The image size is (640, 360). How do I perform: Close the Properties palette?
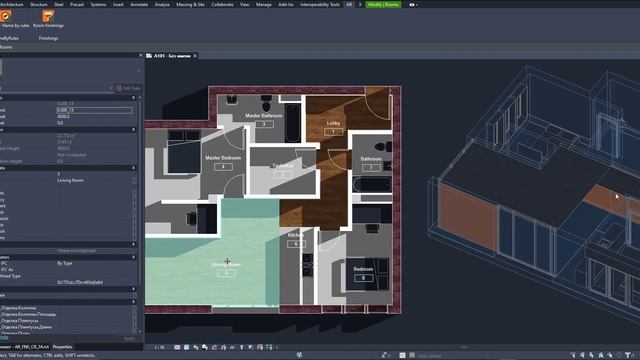(x=140, y=55)
